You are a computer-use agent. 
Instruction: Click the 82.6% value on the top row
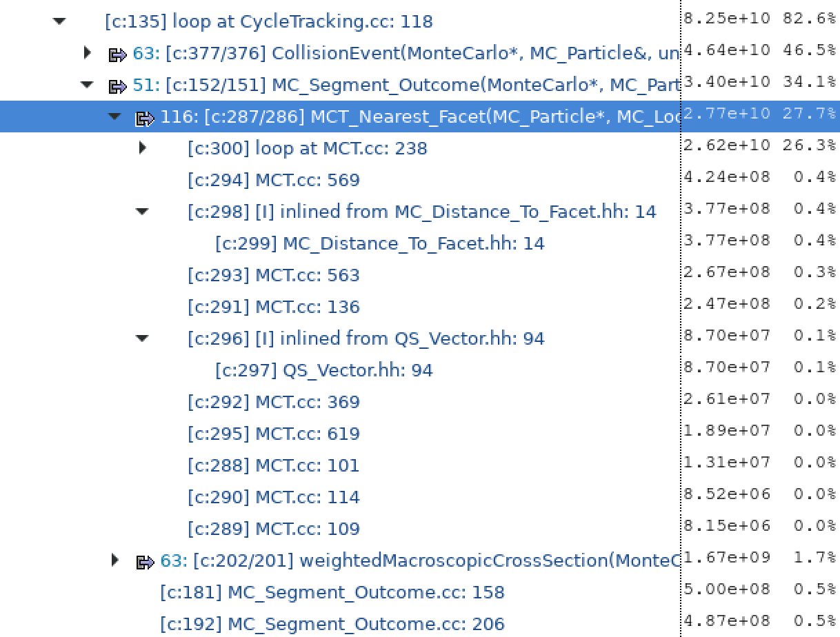click(811, 19)
